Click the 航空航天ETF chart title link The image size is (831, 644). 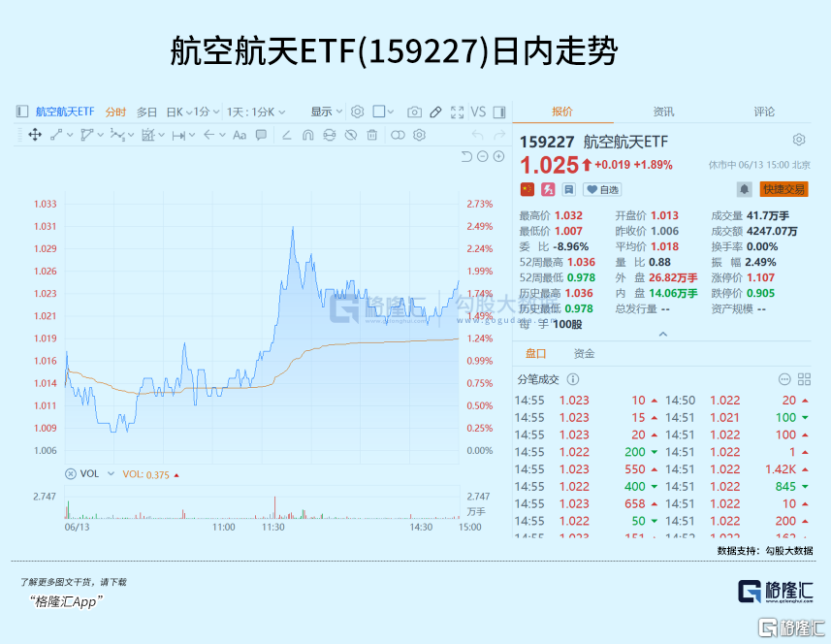pos(65,112)
